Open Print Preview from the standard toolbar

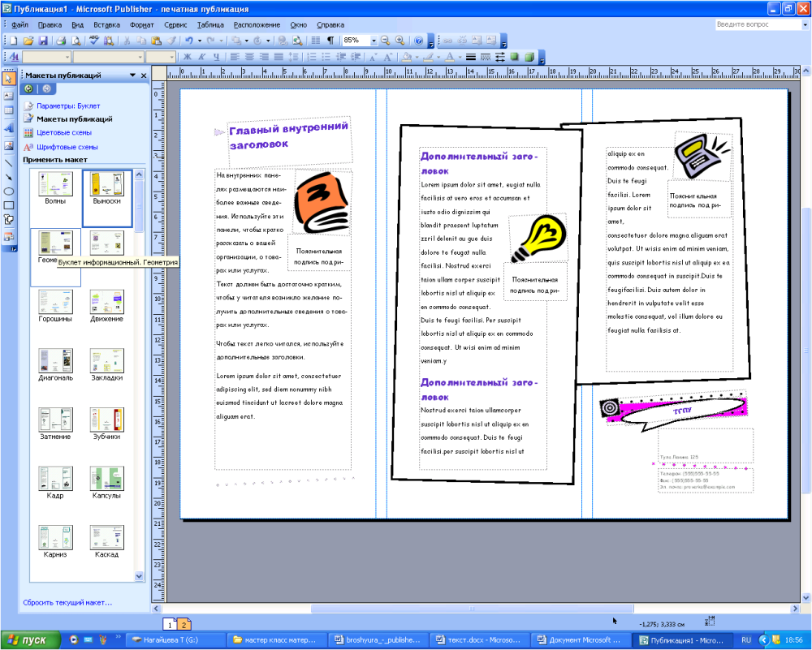[x=76, y=41]
